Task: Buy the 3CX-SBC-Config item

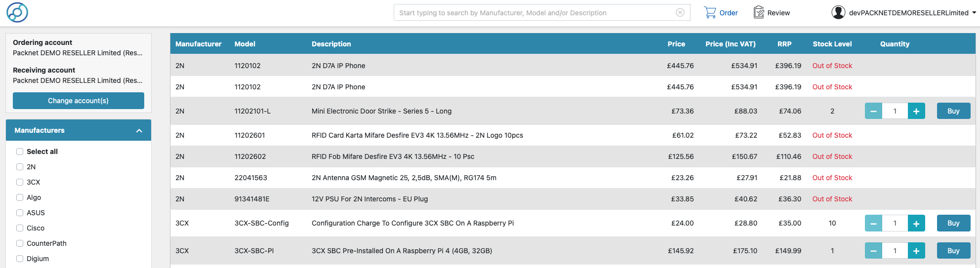Action: click(953, 223)
